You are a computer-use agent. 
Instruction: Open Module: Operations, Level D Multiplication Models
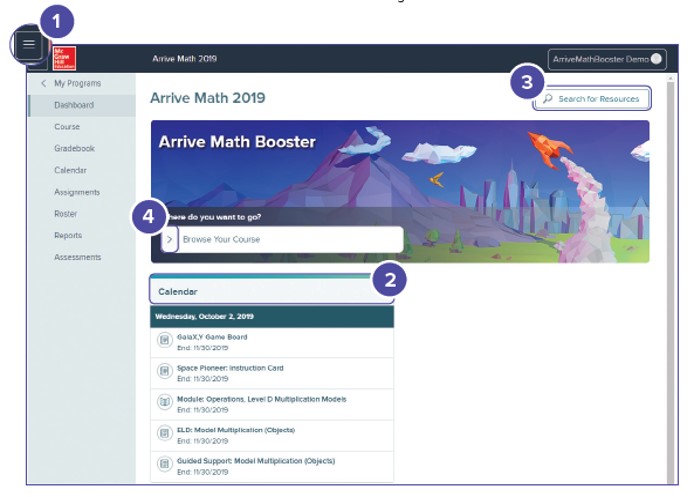pyautogui.click(x=272, y=404)
